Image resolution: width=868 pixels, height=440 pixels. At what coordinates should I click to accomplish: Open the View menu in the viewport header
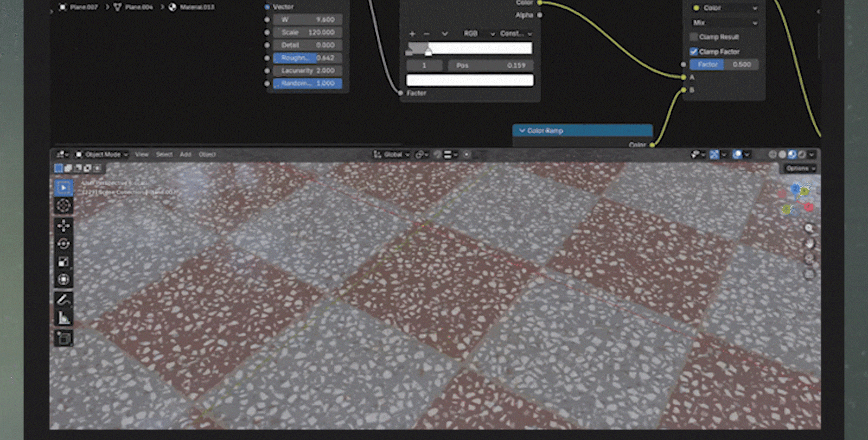coord(142,155)
